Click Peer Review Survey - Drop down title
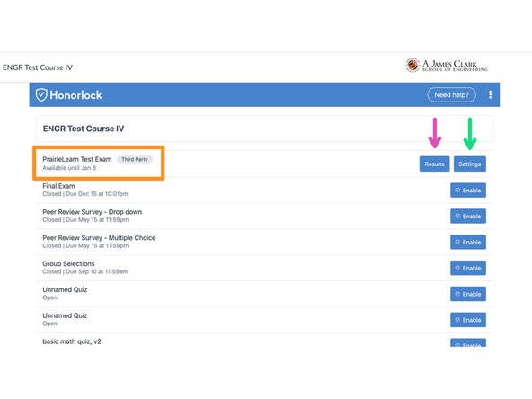Viewport: 532px width, 399px height. click(x=93, y=212)
